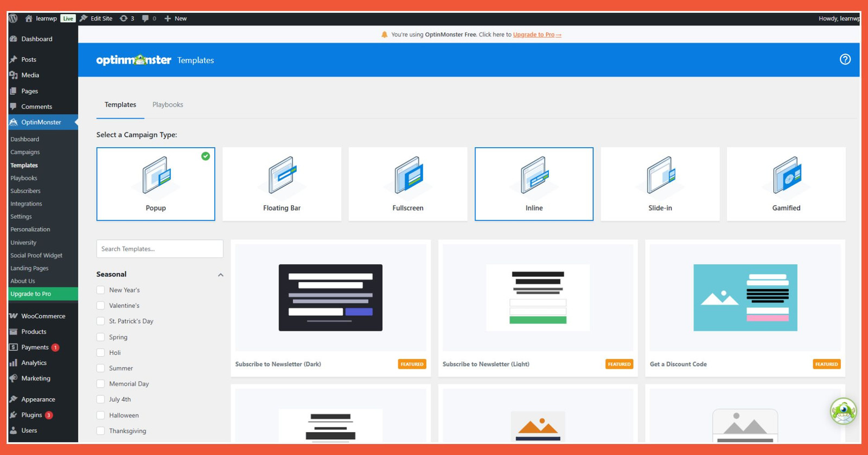Viewport: 868px width, 455px height.
Task: Check the Spring seasonal filter
Action: (x=100, y=337)
